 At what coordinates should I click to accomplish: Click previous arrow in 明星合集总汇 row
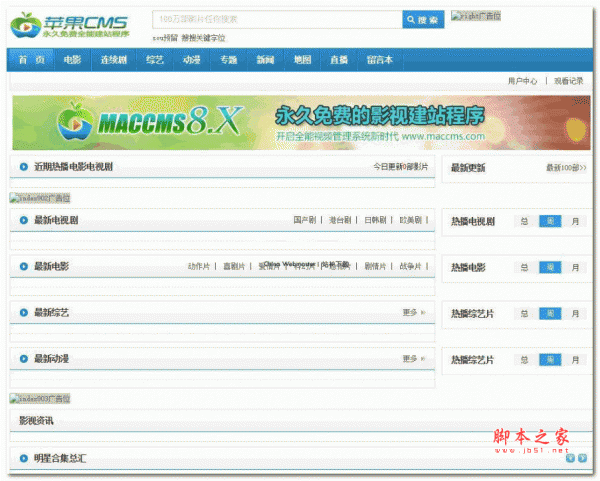570,458
